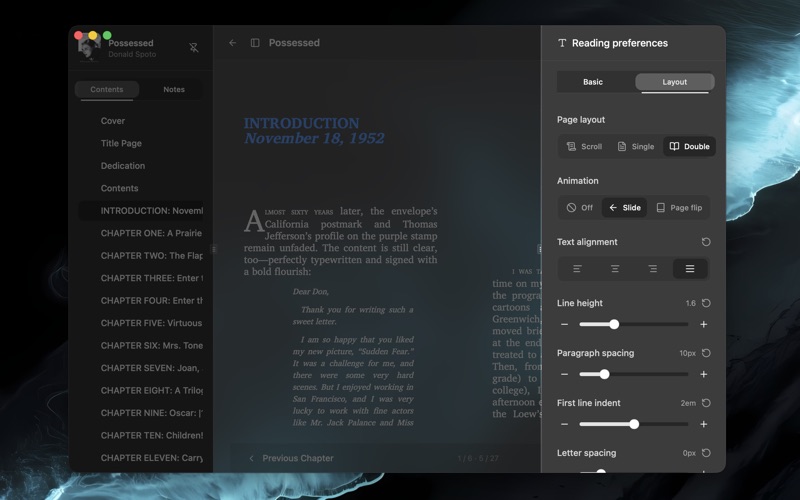Turn animation Off
The width and height of the screenshot is (800, 500).
click(x=580, y=208)
